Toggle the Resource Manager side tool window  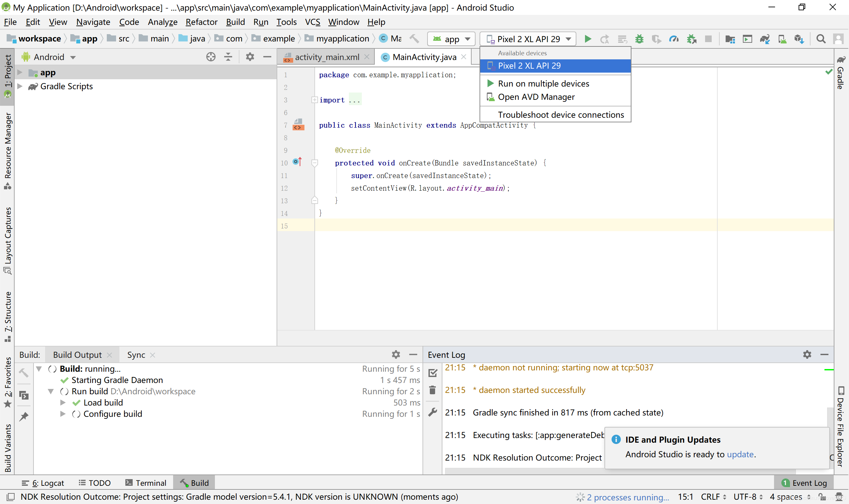8,151
